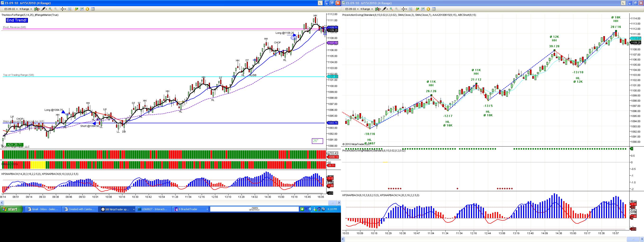This screenshot has width=644, height=242.
Task: Zoom in on the right PriceActionSwing chart
Action: [392, 9]
